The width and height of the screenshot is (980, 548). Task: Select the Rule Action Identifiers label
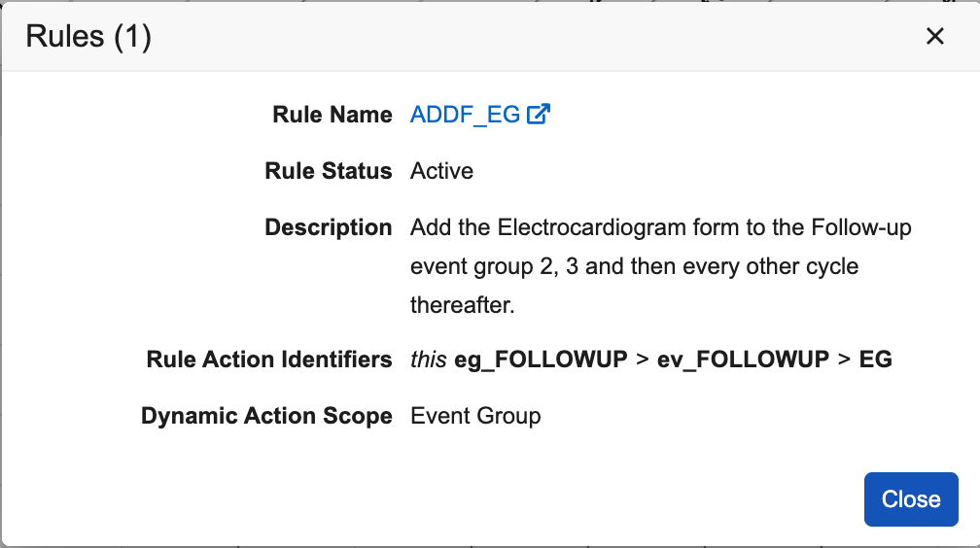[x=269, y=360]
